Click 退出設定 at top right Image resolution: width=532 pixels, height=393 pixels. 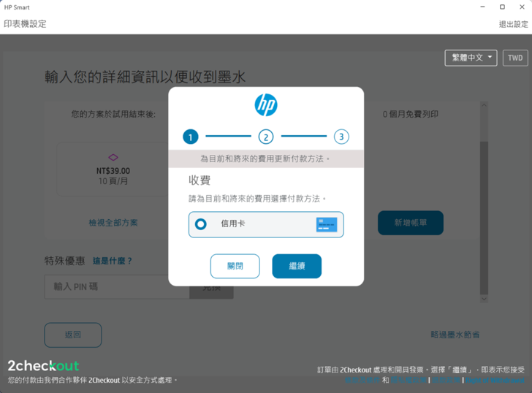point(513,24)
